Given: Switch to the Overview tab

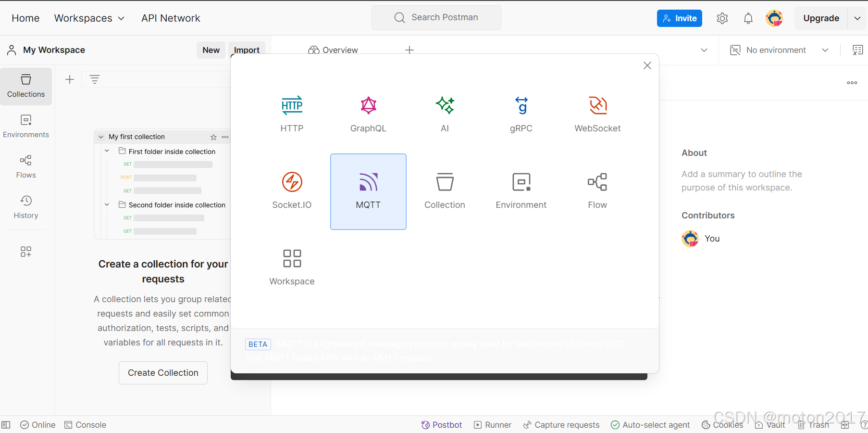Looking at the screenshot, I should pos(333,50).
